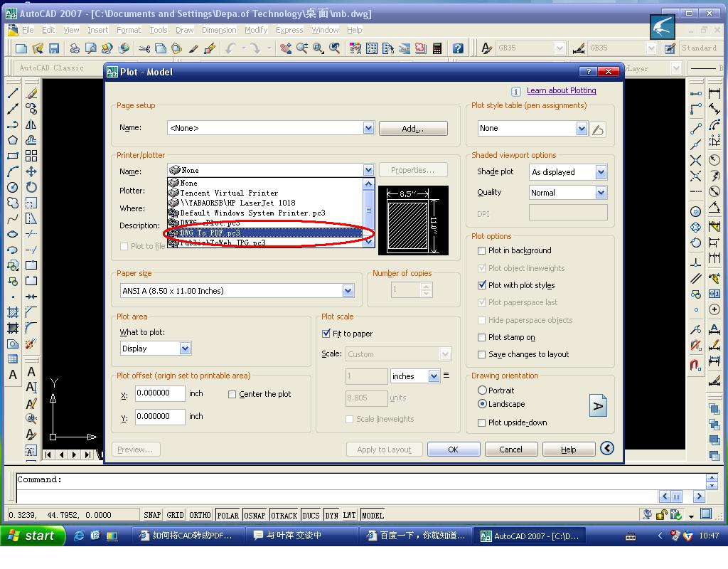728x569 pixels.
Task: Select the Polygon draw tool
Action: click(x=13, y=140)
